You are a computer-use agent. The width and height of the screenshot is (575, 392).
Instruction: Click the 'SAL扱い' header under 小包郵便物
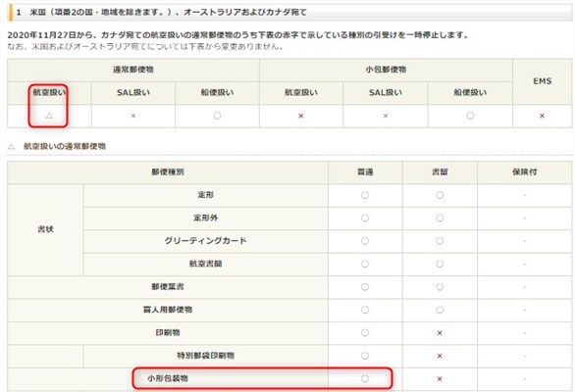(x=386, y=93)
